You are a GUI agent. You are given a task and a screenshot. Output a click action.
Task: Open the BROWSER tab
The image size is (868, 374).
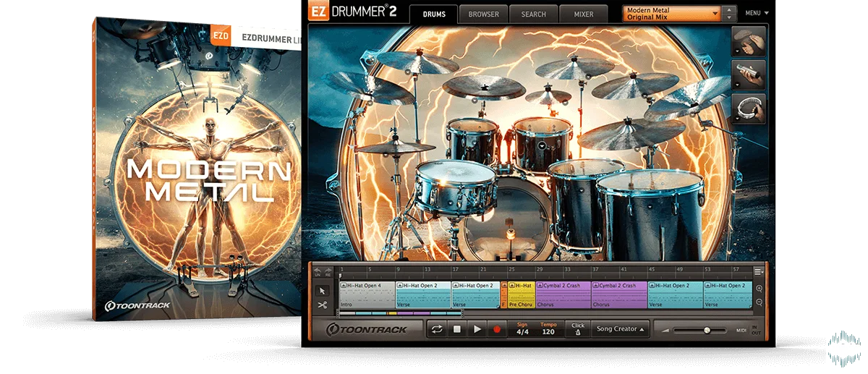tap(483, 14)
